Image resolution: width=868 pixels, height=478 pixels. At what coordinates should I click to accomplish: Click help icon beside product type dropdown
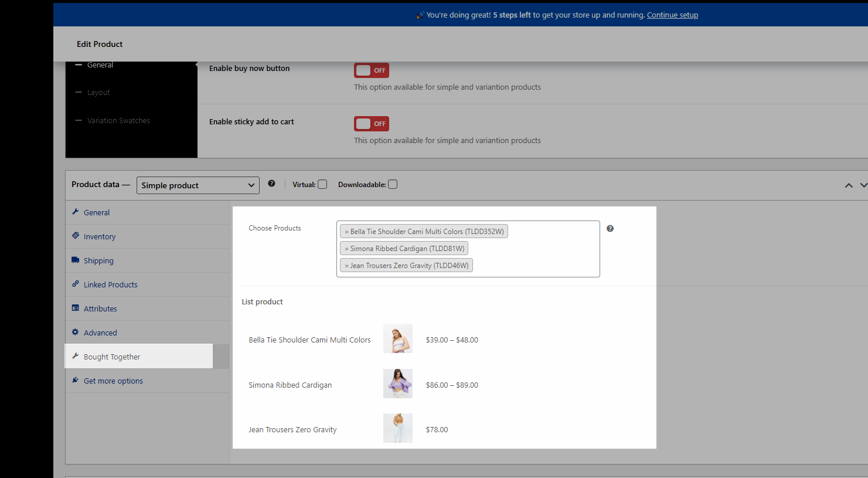(271, 184)
